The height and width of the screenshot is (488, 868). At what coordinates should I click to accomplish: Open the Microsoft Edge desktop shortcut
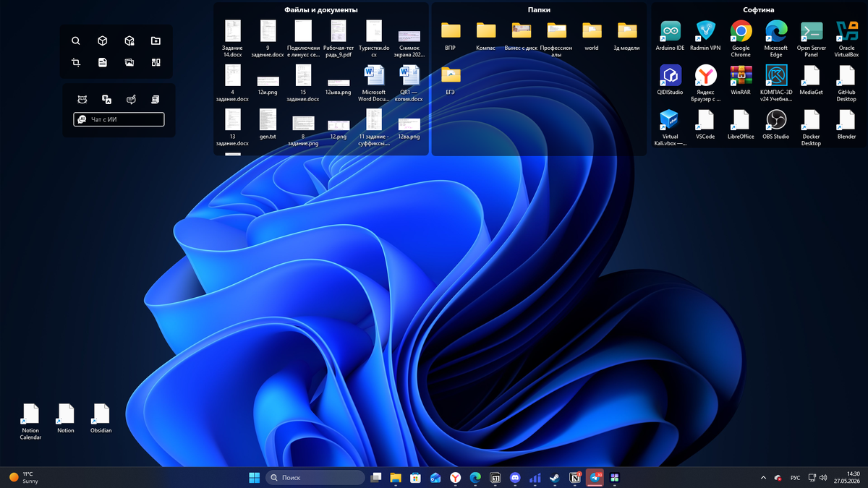[x=776, y=38]
